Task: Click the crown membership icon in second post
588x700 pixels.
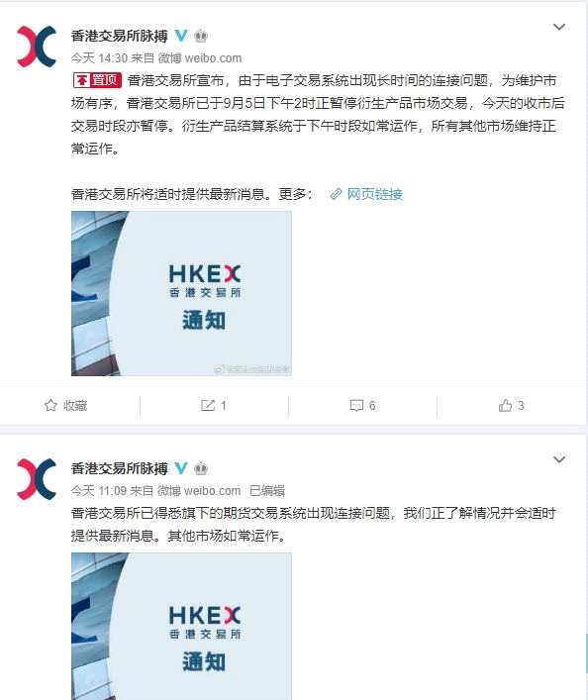Action: click(201, 468)
